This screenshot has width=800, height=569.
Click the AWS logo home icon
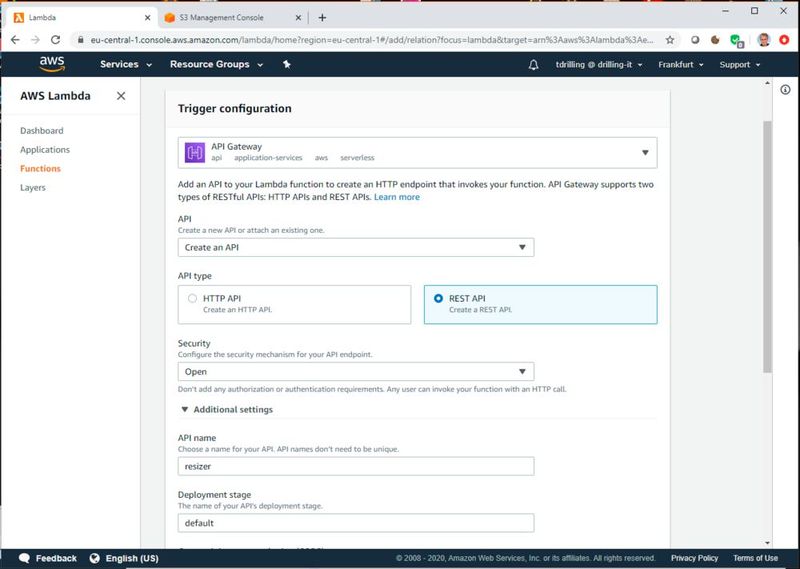pos(52,64)
